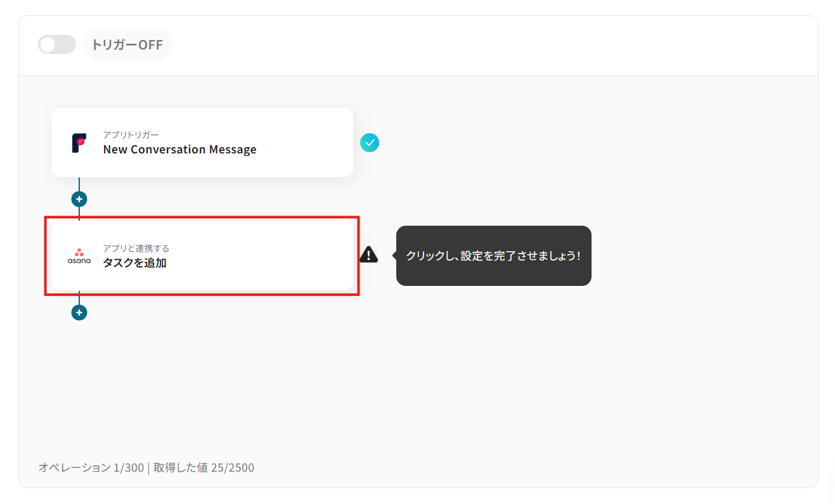Click the green checkmark status icon
This screenshot has height=504, width=835.
point(370,143)
